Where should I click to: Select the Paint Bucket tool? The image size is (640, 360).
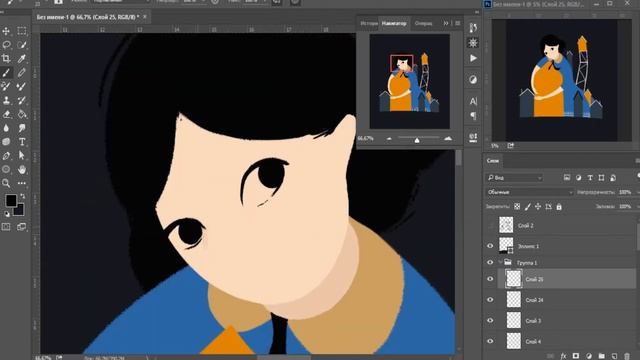tap(22, 114)
